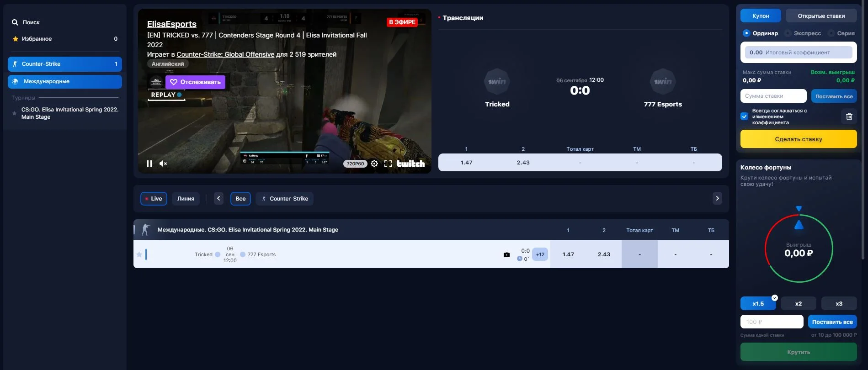The width and height of the screenshot is (868, 370).
Task: Select the Серия bet type
Action: [x=841, y=33]
